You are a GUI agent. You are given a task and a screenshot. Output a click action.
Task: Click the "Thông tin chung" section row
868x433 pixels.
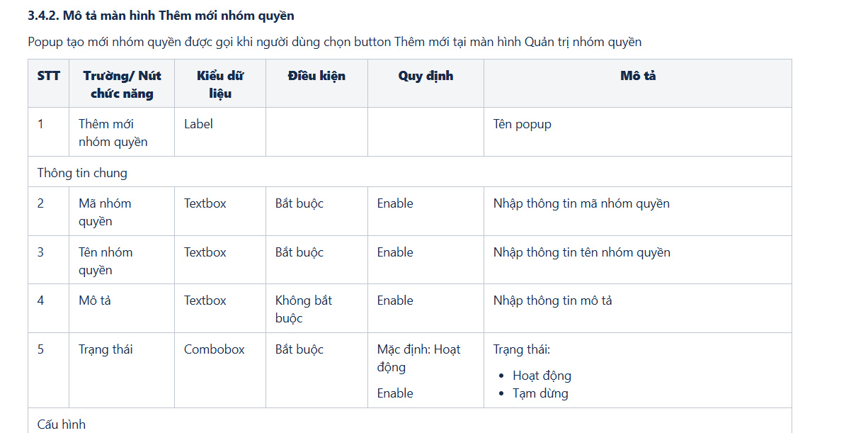pyautogui.click(x=82, y=173)
